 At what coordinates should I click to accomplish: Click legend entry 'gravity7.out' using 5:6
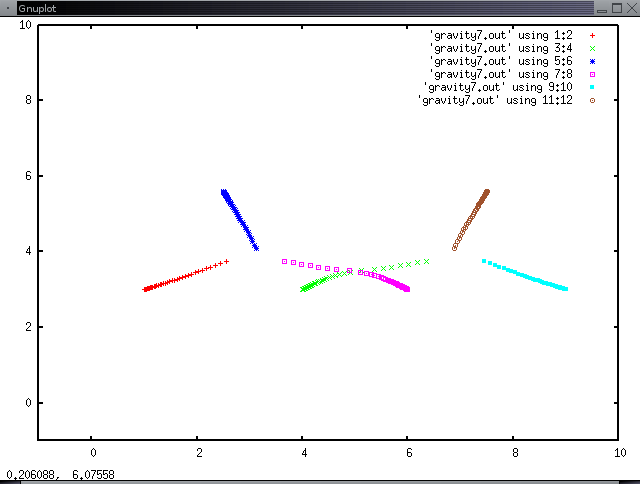click(501, 62)
